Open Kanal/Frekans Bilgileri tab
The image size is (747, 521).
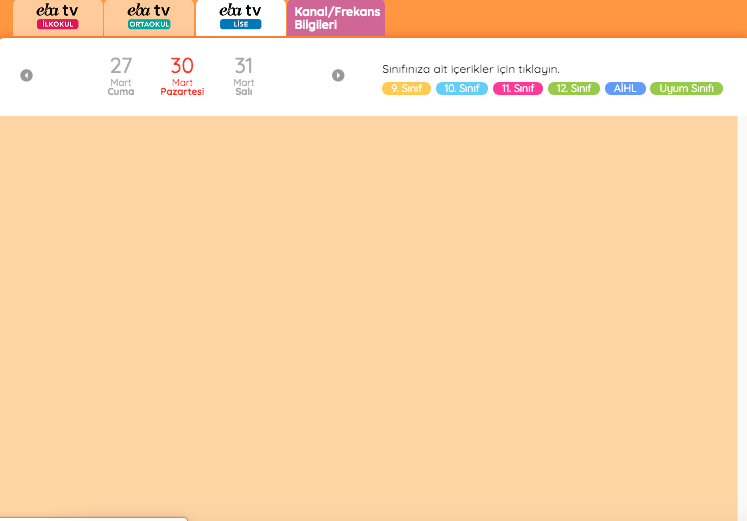pos(336,18)
